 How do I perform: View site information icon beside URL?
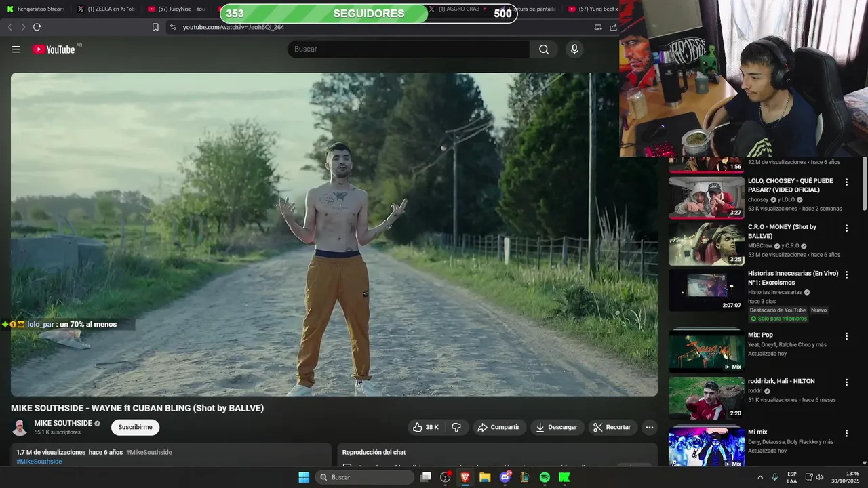coord(173,27)
